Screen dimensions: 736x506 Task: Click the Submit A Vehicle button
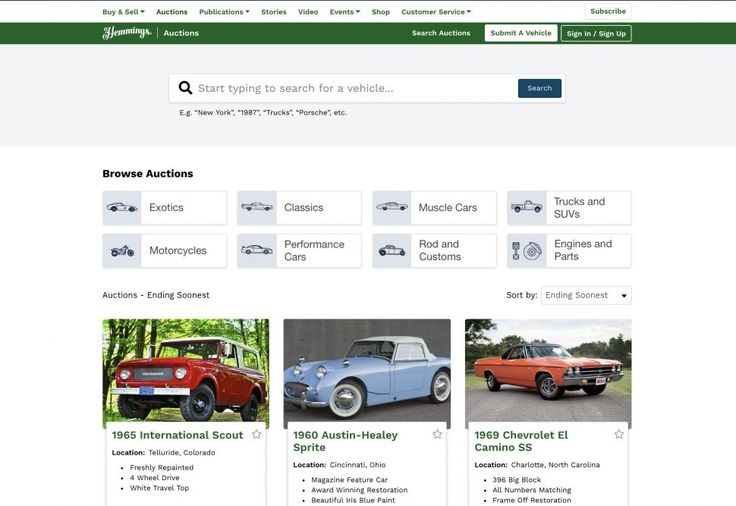521,33
